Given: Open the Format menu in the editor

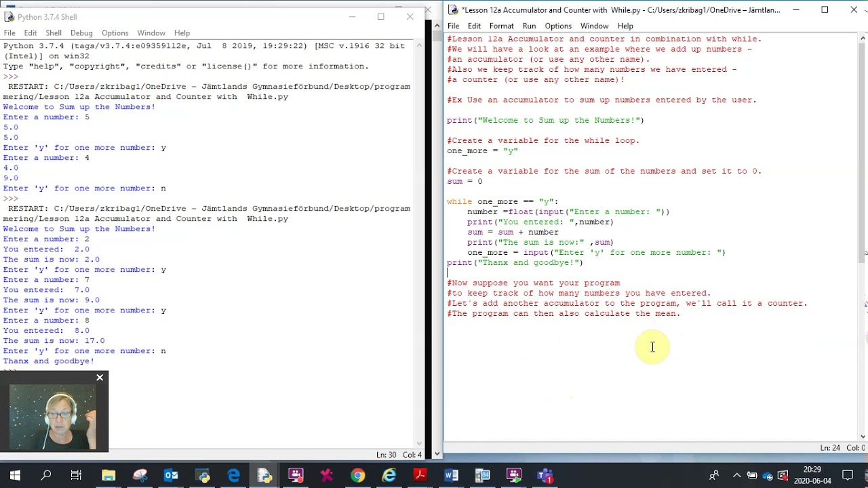Looking at the screenshot, I should (x=502, y=26).
